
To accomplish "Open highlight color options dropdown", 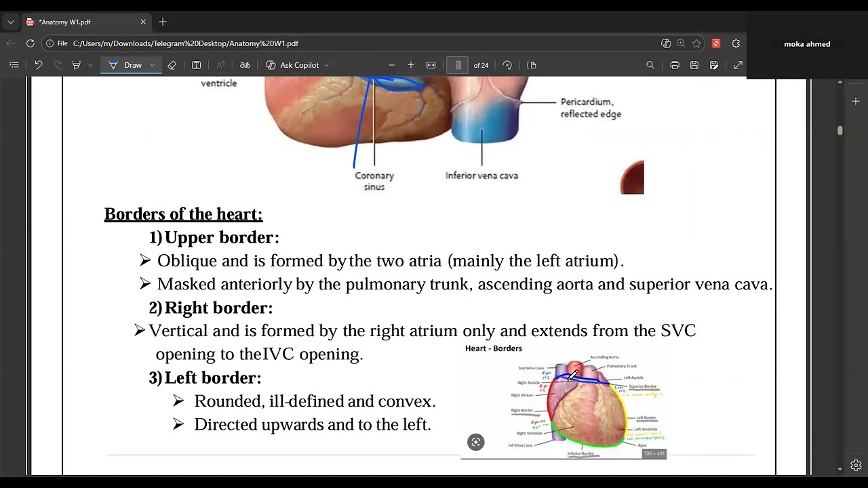I will [x=90, y=65].
